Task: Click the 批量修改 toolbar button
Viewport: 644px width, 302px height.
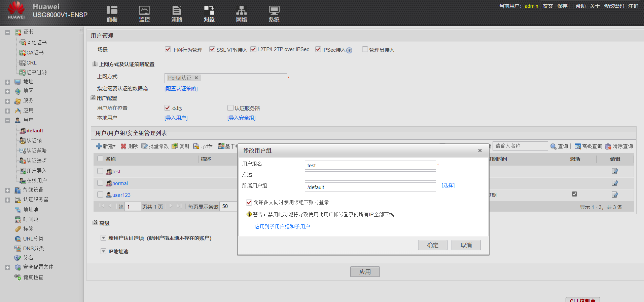Action: 155,146
